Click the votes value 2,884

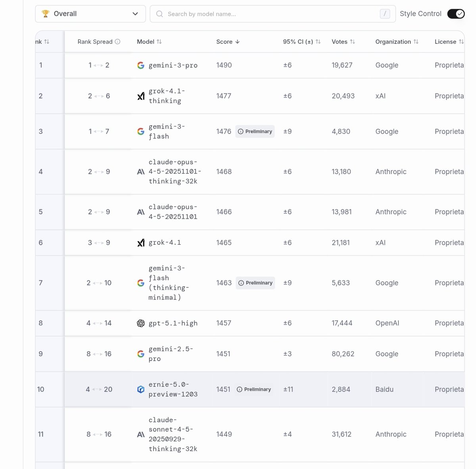(x=341, y=389)
